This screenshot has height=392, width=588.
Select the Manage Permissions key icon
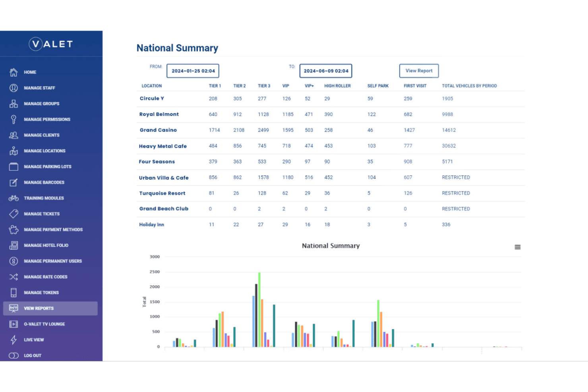coord(14,119)
